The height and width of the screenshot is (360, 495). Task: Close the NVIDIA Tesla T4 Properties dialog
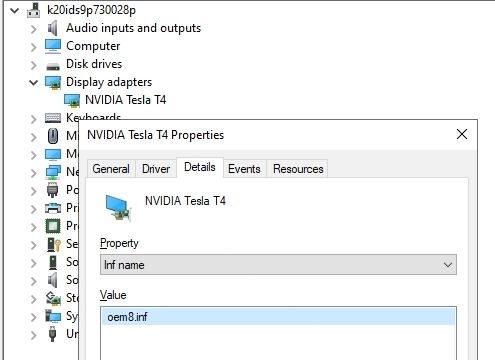462,134
